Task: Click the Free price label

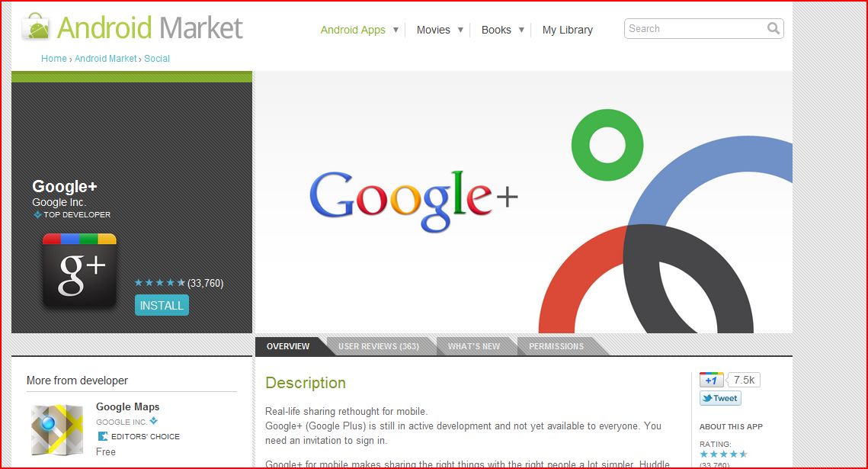Action: pyautogui.click(x=106, y=451)
